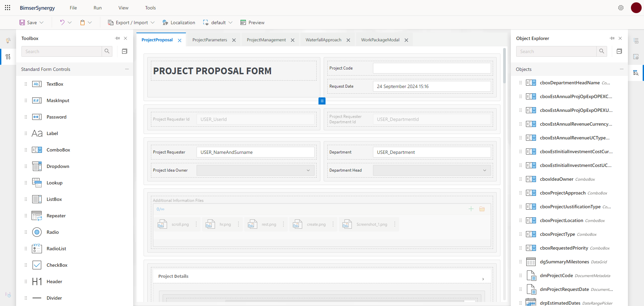Open the kebab menu beside hr.png attachment
The height and width of the screenshot is (306, 644).
[x=238, y=224]
